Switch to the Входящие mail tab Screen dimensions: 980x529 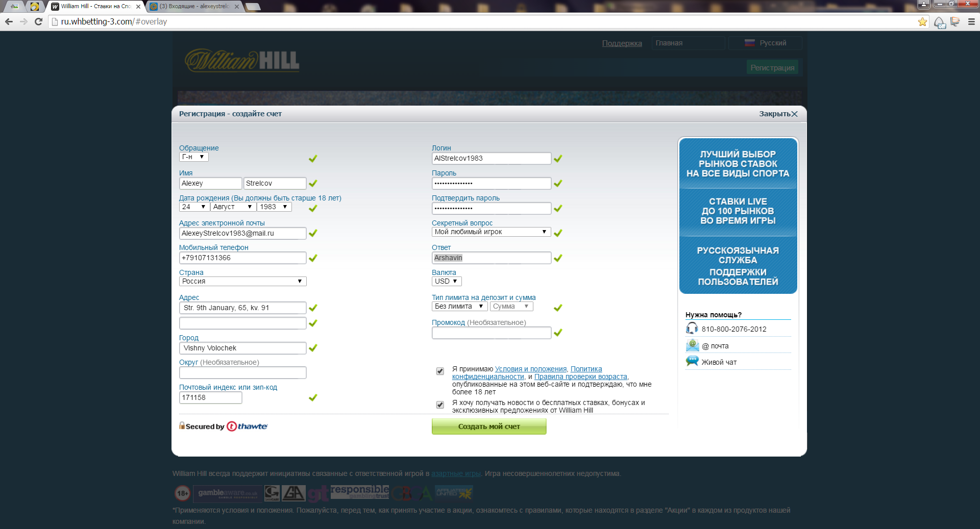pos(194,7)
